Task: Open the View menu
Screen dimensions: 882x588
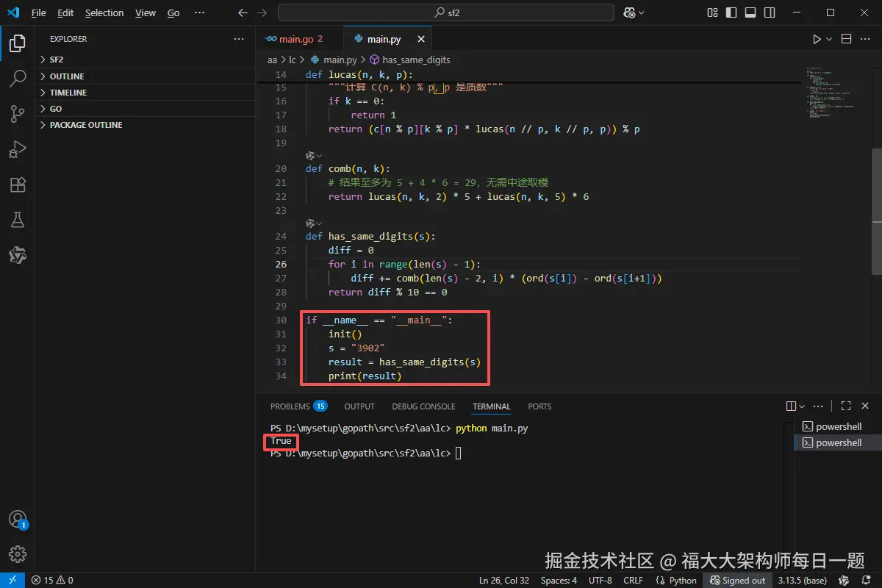Action: (x=146, y=12)
